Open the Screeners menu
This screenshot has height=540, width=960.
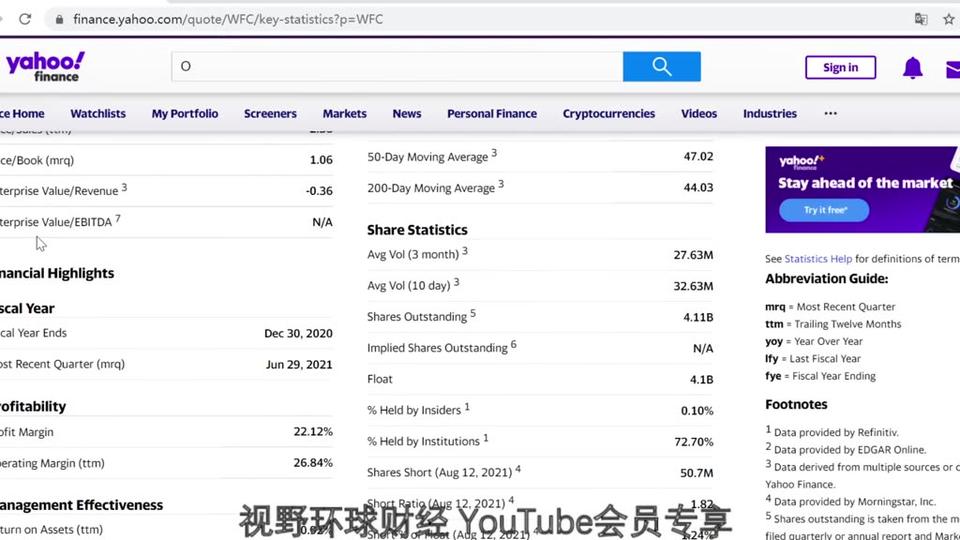(x=270, y=113)
